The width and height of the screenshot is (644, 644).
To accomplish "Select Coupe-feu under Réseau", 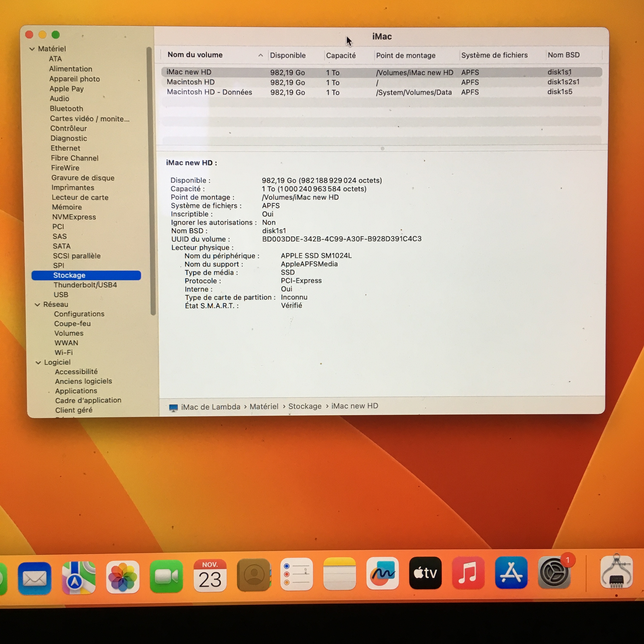I will [72, 324].
